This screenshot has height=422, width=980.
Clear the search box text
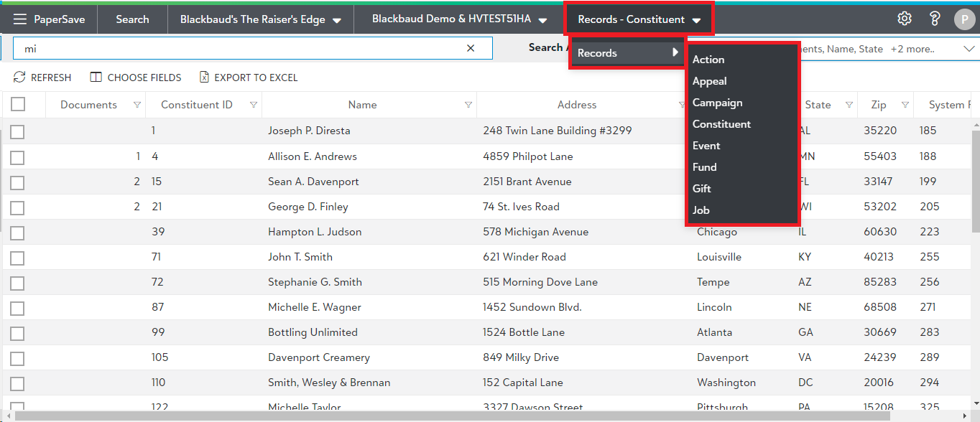click(x=471, y=48)
